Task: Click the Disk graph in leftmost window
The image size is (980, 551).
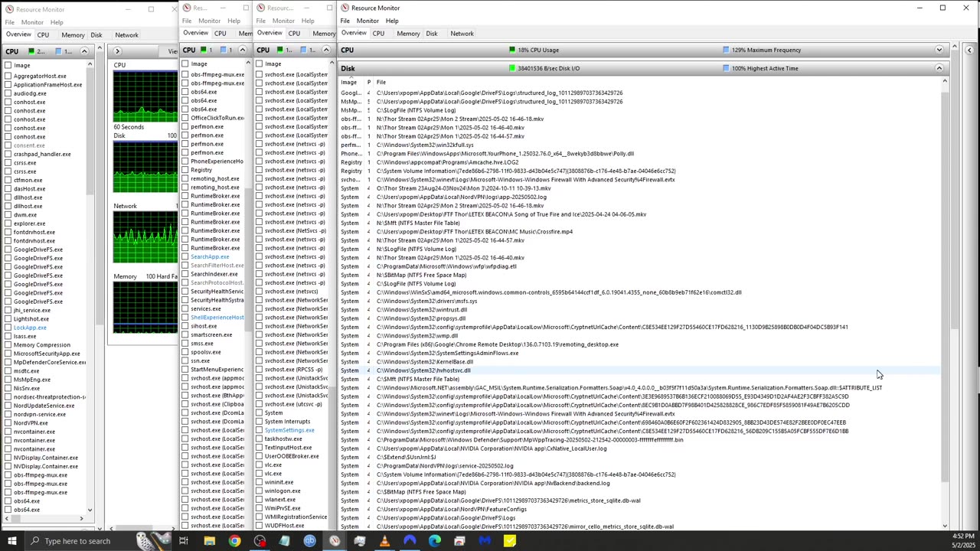Action: click(x=145, y=167)
